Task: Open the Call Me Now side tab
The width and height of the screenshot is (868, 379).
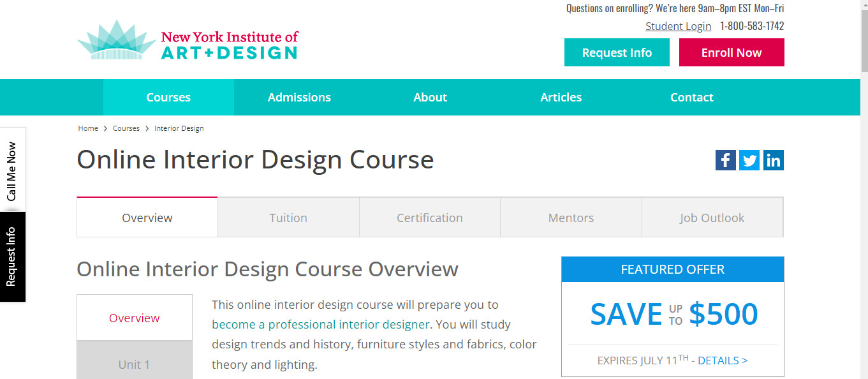Action: (x=11, y=171)
